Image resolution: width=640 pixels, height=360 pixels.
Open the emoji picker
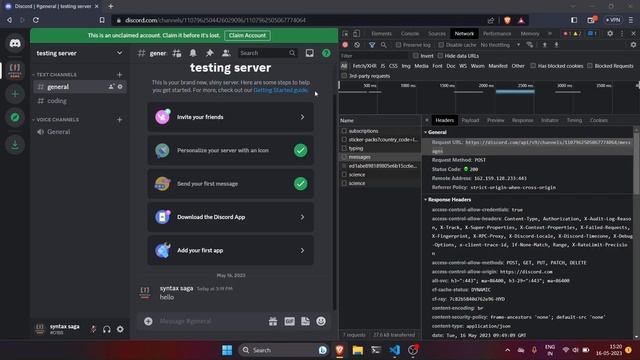tap(321, 321)
